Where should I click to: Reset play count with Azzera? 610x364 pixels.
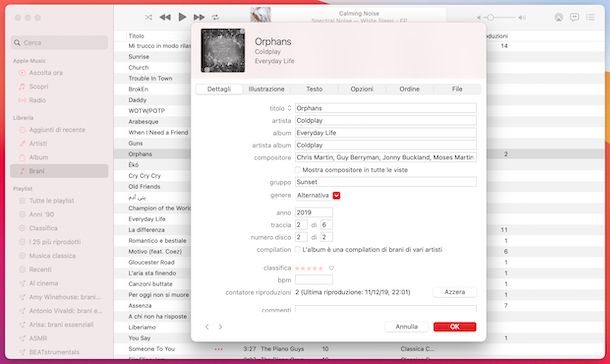454,292
